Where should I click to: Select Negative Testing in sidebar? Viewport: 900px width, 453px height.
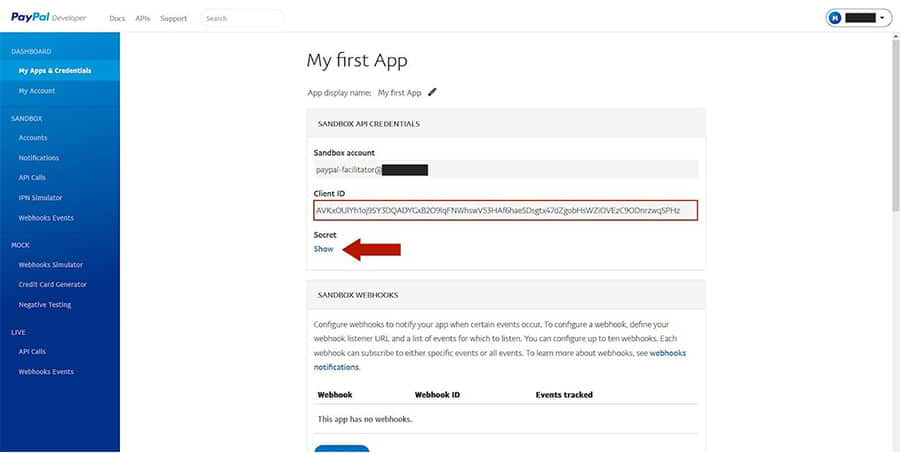point(45,305)
